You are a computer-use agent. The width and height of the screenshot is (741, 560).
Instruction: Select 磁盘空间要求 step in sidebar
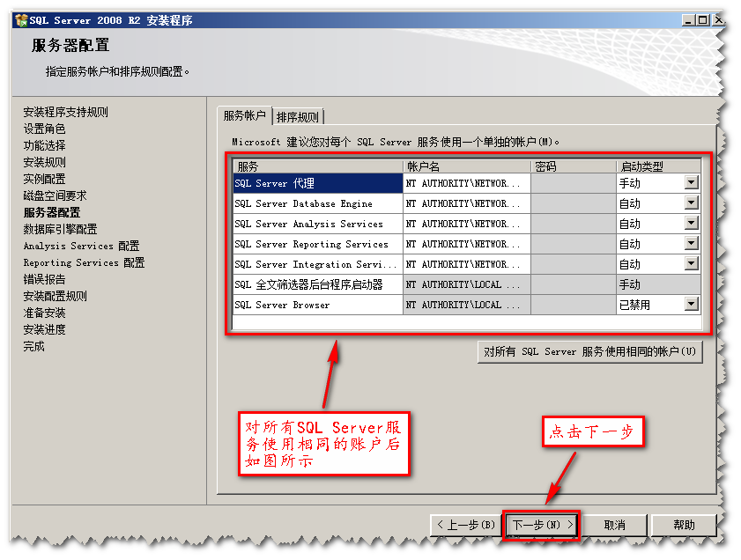click(x=55, y=195)
